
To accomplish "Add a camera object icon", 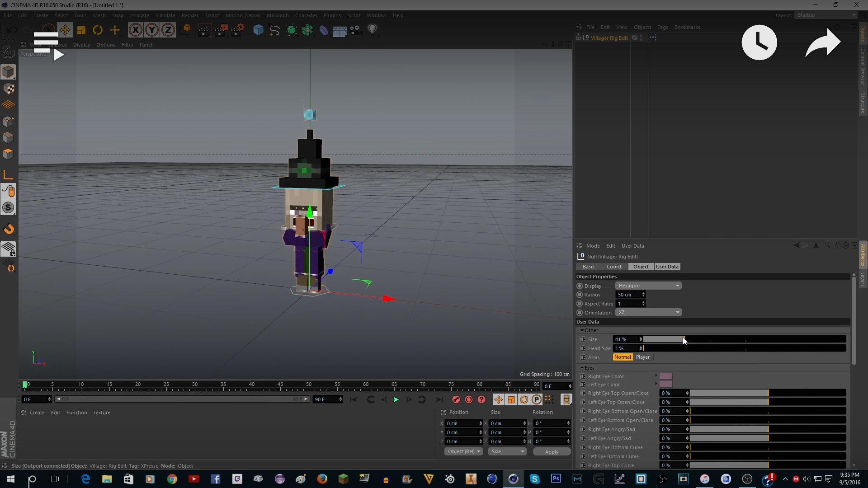I will click(x=356, y=30).
